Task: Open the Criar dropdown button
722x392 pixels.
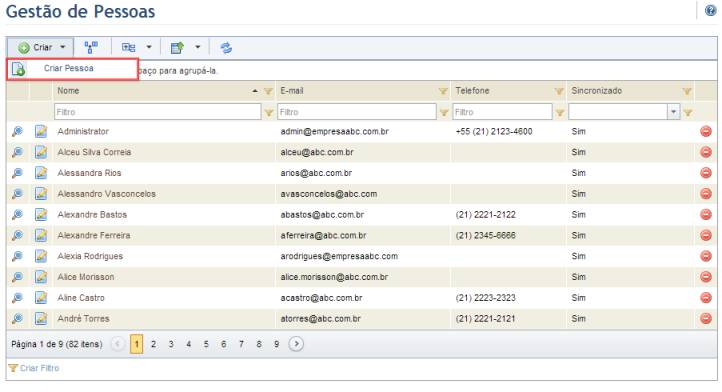Action: click(x=40, y=47)
